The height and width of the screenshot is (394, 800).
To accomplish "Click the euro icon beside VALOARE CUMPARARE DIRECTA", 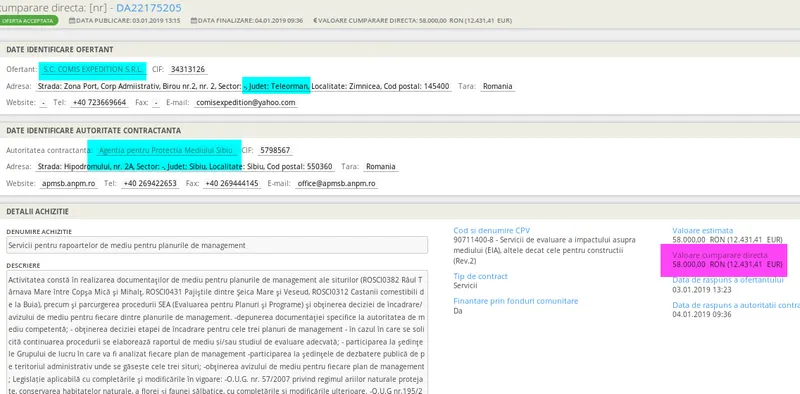I will [315, 21].
